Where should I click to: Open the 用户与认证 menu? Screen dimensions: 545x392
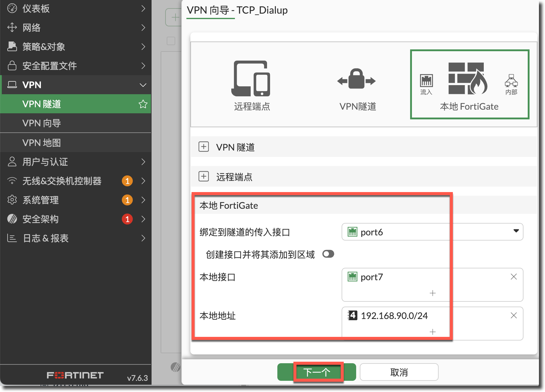click(76, 162)
